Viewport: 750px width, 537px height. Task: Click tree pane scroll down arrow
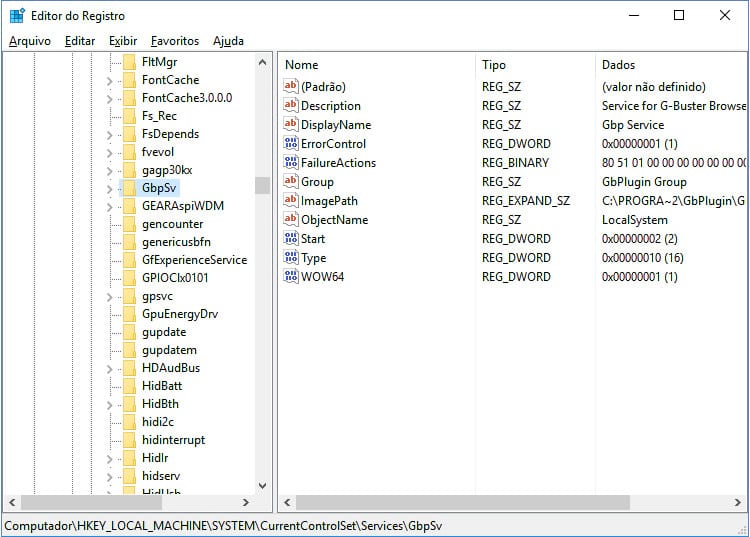pyautogui.click(x=263, y=486)
